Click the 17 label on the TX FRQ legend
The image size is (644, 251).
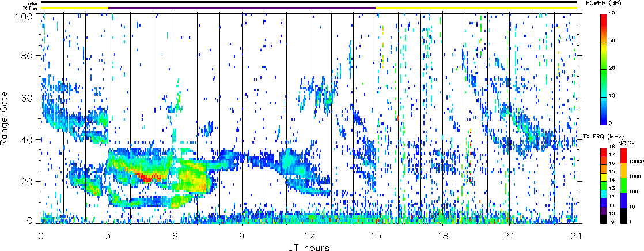(x=611, y=155)
